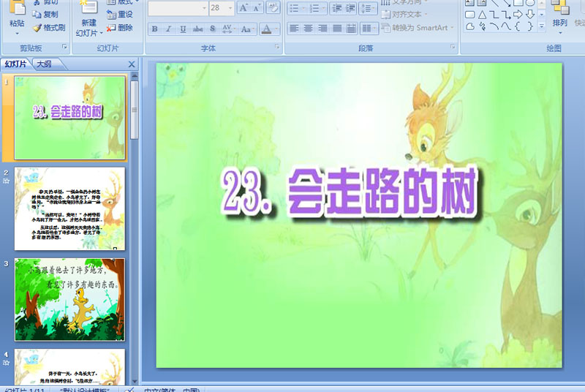Image resolution: width=585 pixels, height=392 pixels.
Task: Click the 新建幻灯片 new slide button
Action: tap(88, 18)
